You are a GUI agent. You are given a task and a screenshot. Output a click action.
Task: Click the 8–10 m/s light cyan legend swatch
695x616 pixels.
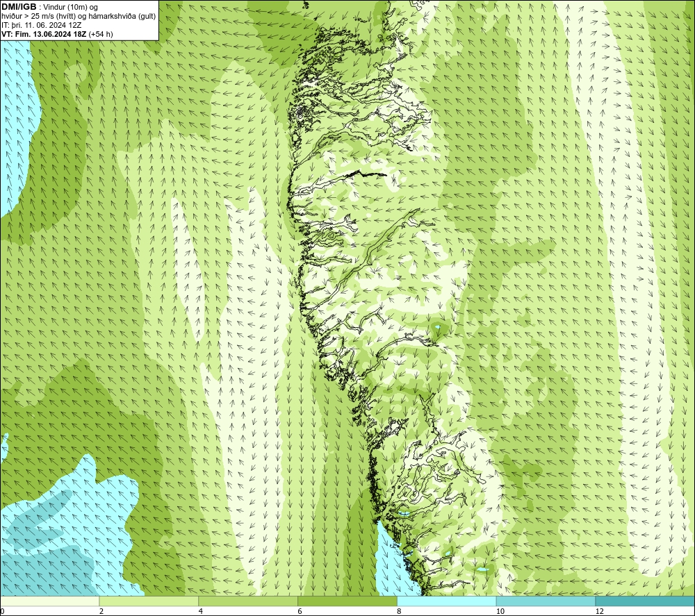[x=447, y=601]
